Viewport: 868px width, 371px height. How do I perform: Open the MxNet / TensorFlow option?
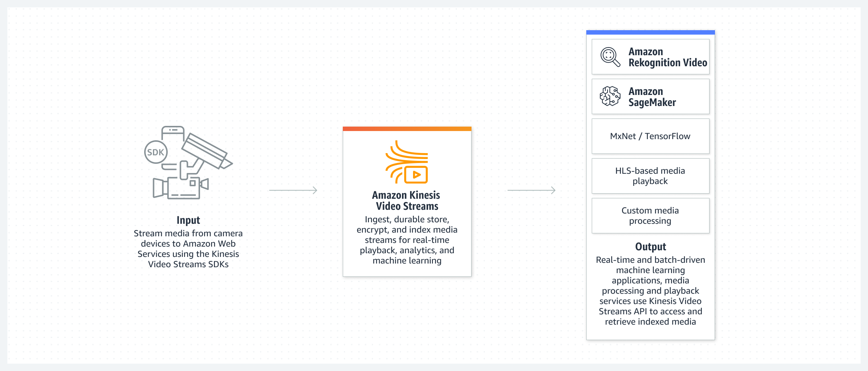click(650, 136)
